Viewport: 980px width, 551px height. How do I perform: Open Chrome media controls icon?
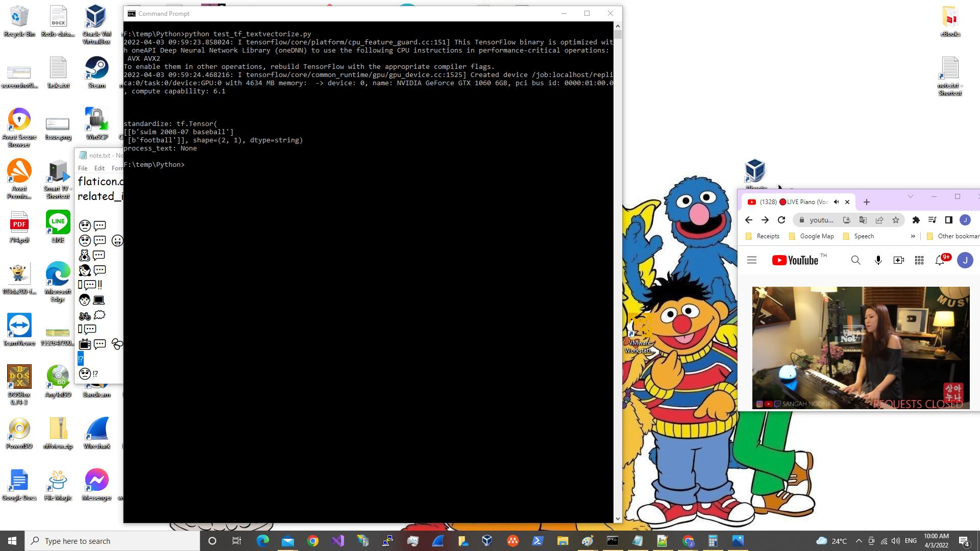click(933, 220)
